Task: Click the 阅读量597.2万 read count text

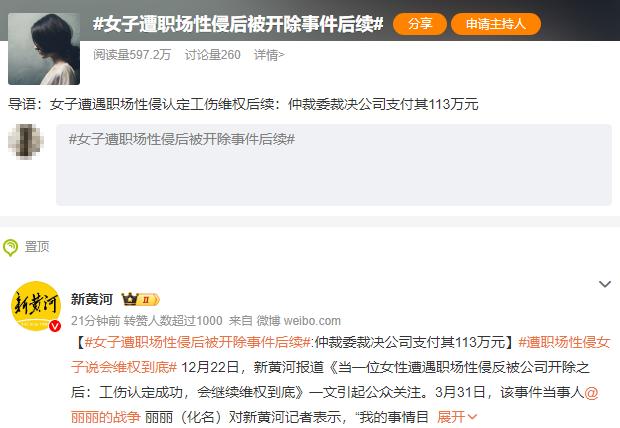Action: 132,55
